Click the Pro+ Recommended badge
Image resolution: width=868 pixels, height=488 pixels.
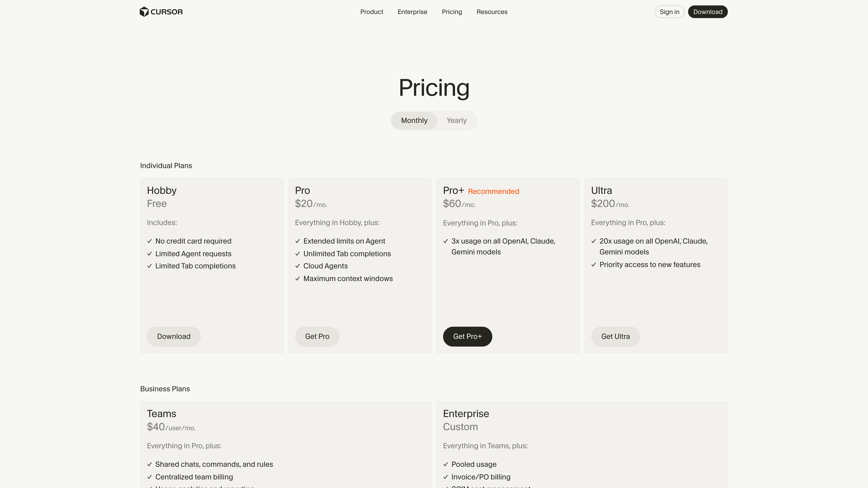(493, 191)
